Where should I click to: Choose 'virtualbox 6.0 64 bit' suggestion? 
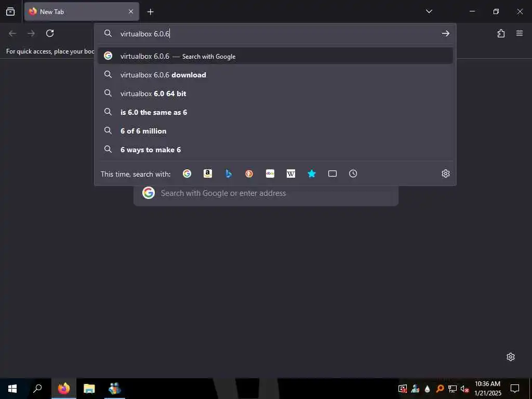[x=275, y=94]
